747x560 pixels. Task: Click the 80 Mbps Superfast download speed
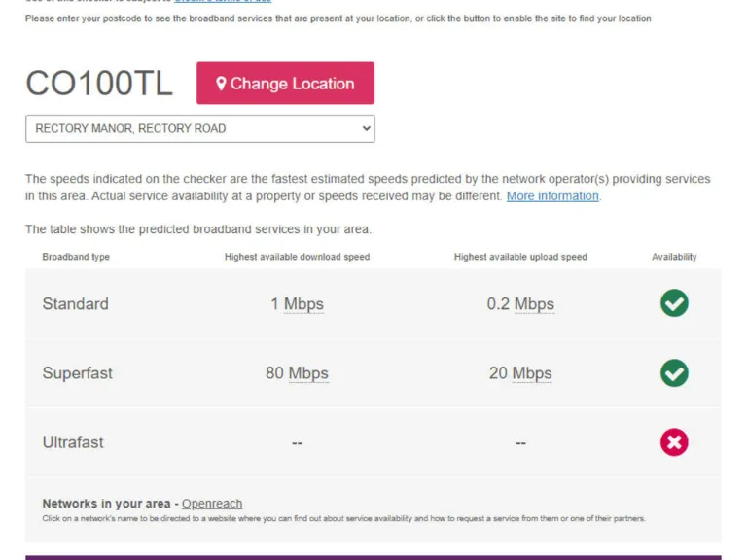point(297,373)
